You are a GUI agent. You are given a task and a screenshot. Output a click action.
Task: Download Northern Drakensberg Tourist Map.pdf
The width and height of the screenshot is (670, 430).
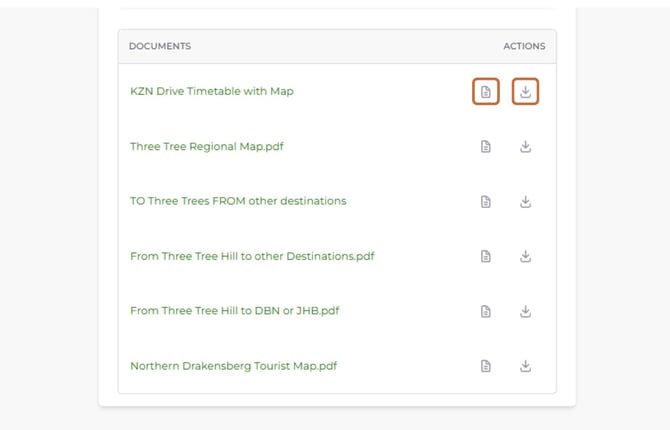(525, 366)
